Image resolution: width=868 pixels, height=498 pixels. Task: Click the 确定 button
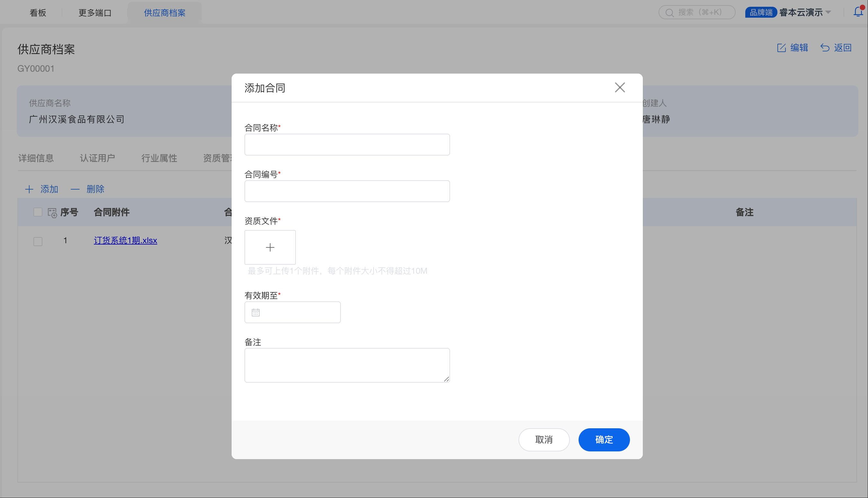604,440
